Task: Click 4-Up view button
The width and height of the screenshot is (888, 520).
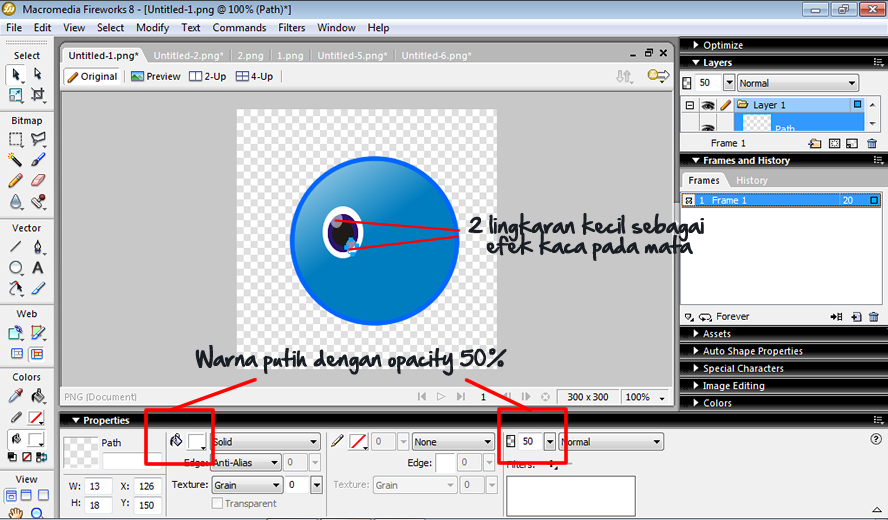Action: [x=254, y=76]
